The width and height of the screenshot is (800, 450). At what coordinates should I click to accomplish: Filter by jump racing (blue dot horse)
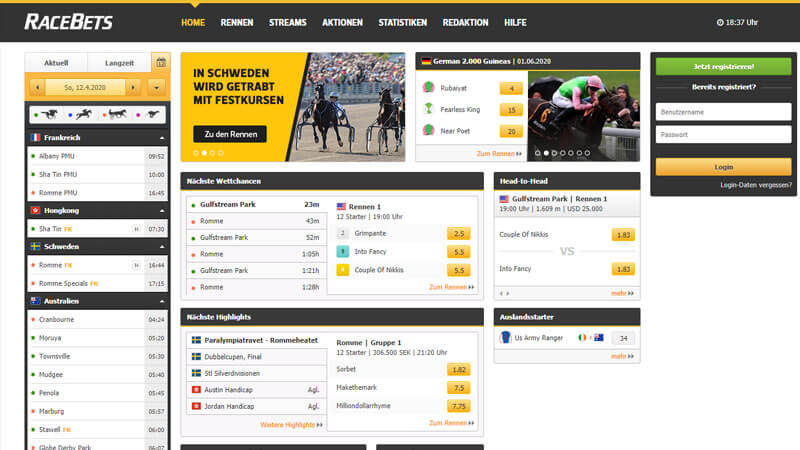tap(80, 115)
